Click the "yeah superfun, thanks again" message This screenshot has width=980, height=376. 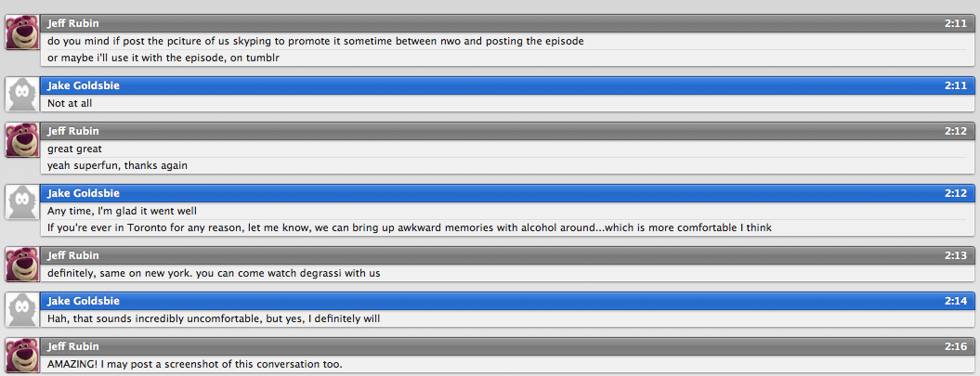click(x=117, y=165)
